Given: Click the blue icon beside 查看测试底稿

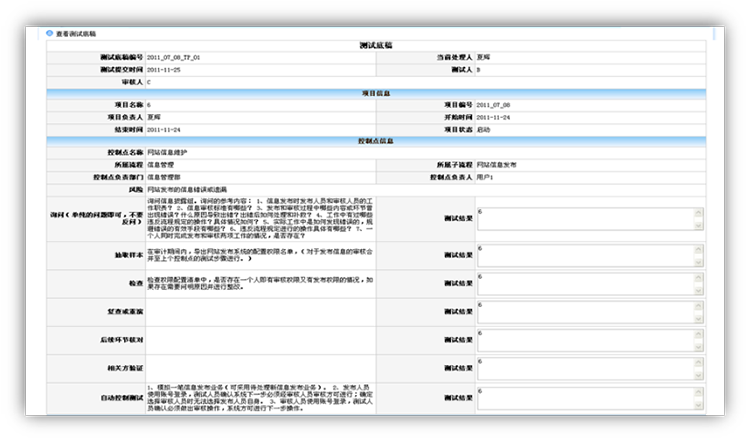Looking at the screenshot, I should pos(49,33).
